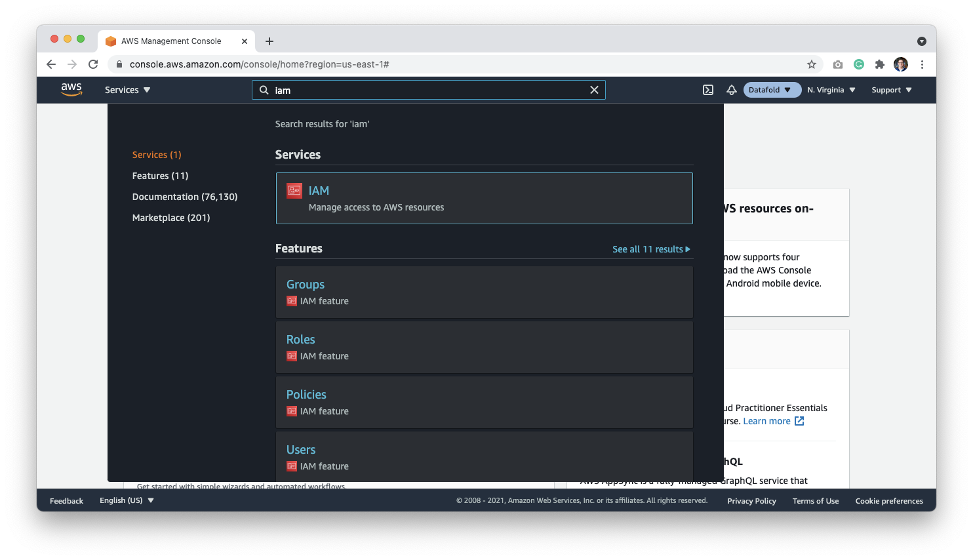Viewport: 973px width, 560px height.
Task: Click IAM icon under Users feature
Action: click(292, 466)
